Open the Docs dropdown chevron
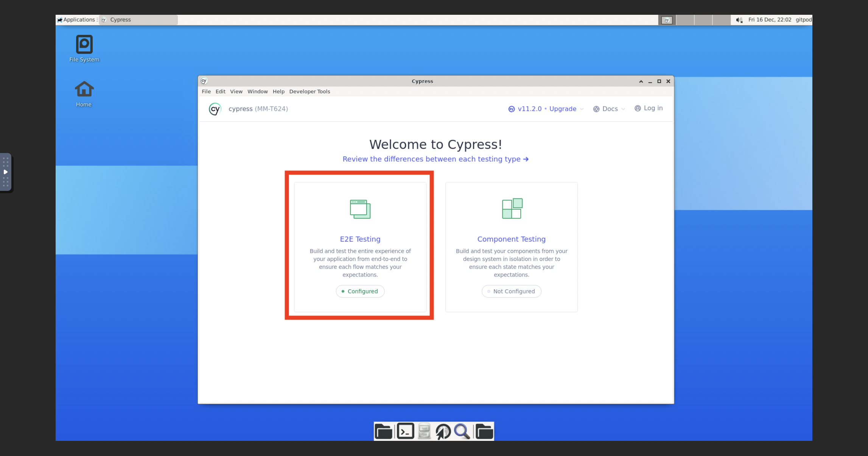 point(623,109)
